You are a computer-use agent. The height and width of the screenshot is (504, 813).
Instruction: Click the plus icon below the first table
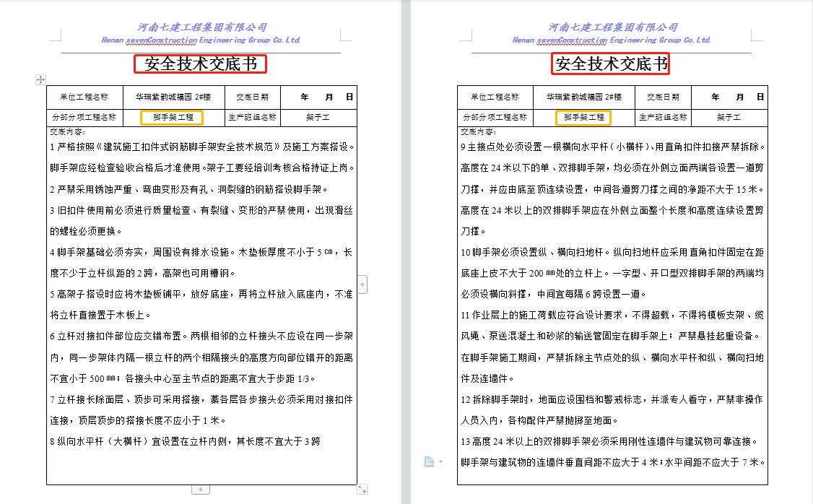click(x=200, y=490)
